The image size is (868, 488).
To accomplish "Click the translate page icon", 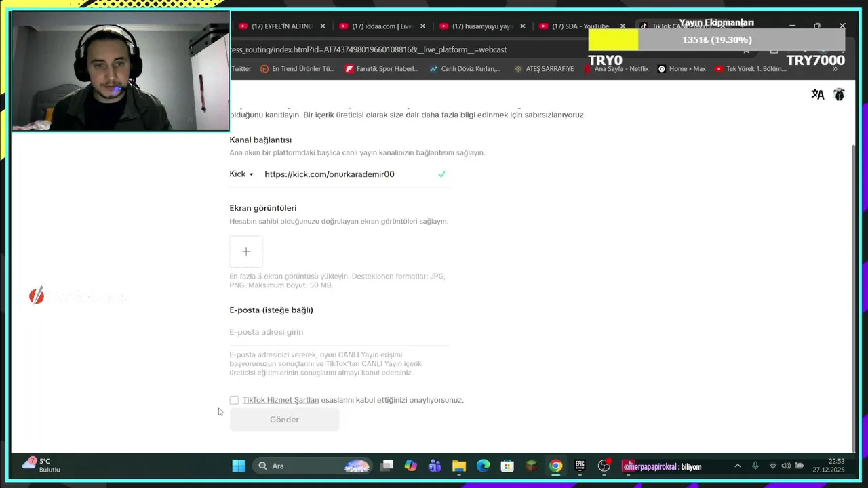I will pos(817,95).
